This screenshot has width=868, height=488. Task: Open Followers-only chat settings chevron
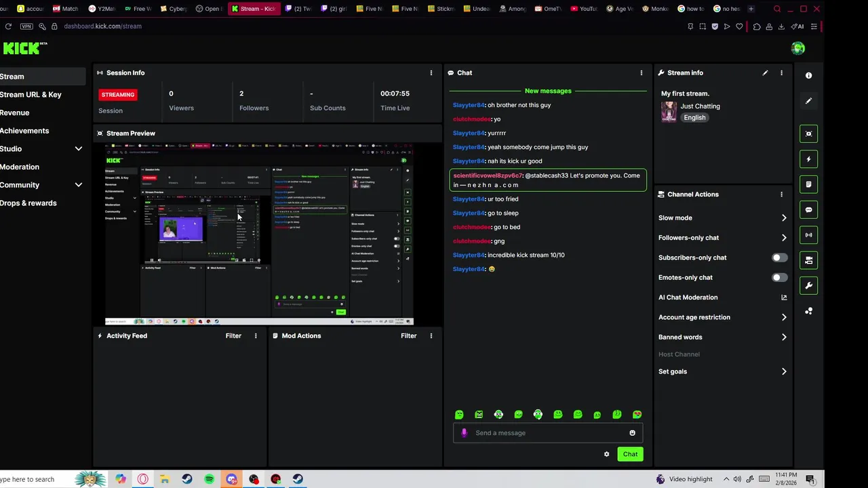784,238
